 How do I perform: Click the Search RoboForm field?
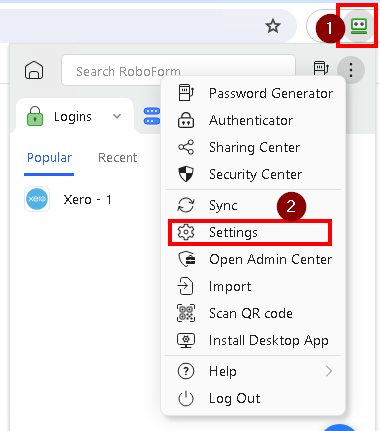click(x=178, y=70)
